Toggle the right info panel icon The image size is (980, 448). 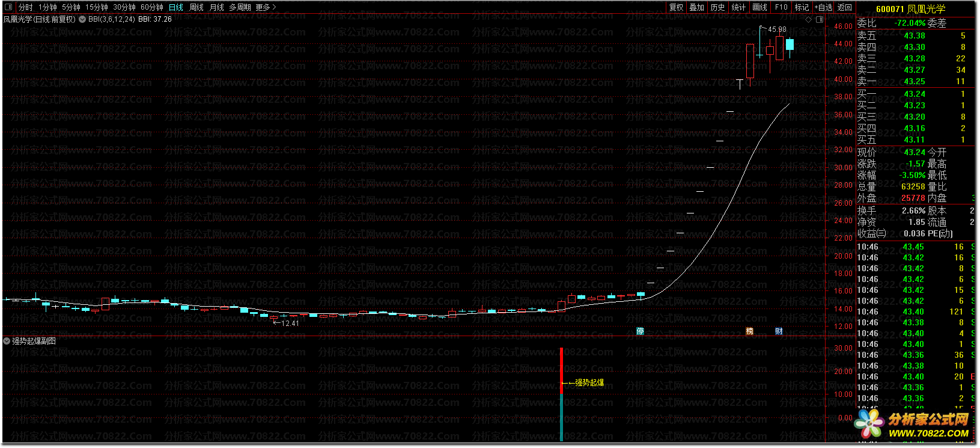819,19
